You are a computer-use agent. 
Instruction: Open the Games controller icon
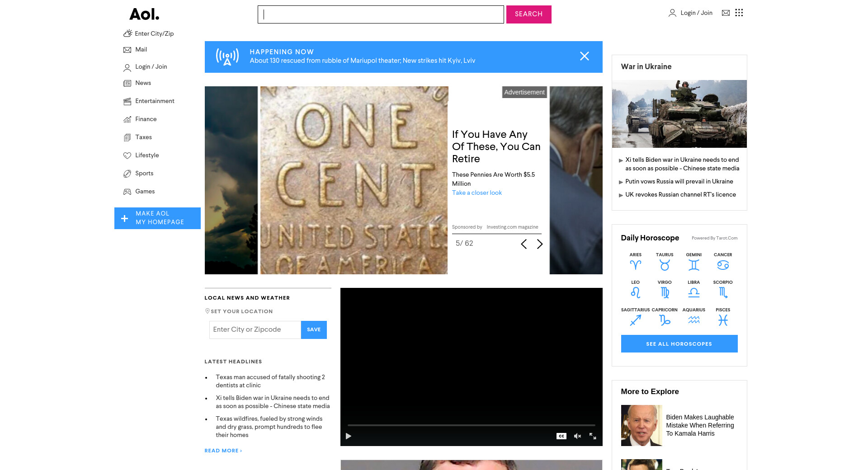(127, 192)
